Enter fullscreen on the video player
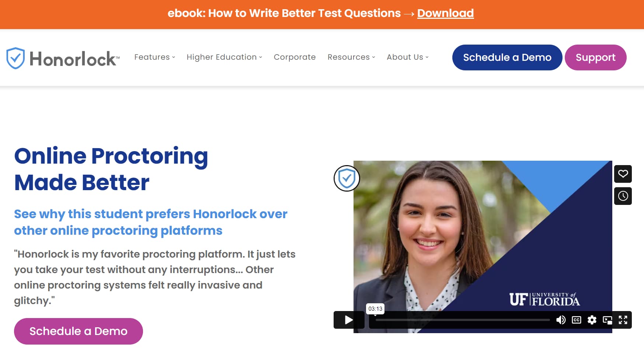The image size is (644, 363). [x=623, y=320]
